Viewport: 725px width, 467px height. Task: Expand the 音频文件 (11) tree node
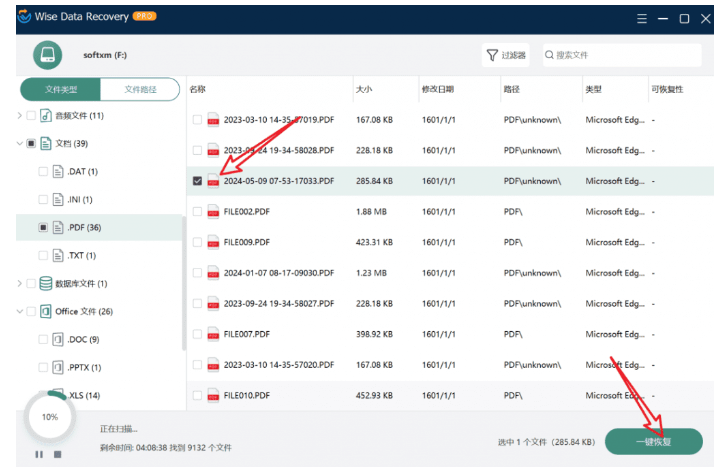click(19, 116)
